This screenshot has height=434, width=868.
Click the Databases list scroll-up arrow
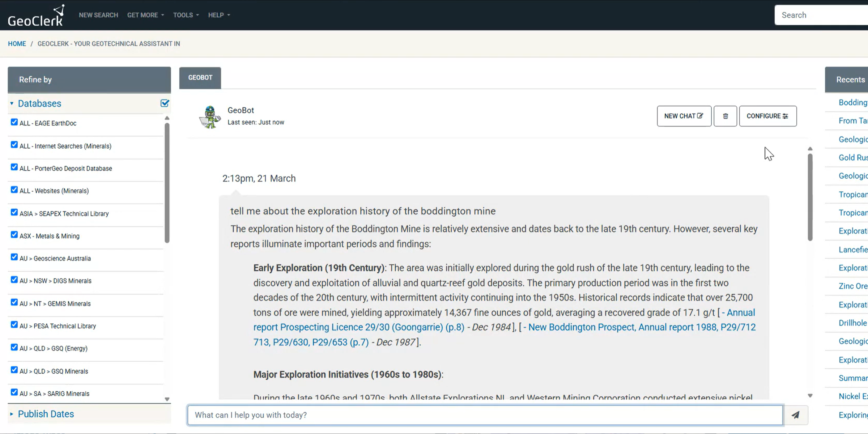(167, 118)
